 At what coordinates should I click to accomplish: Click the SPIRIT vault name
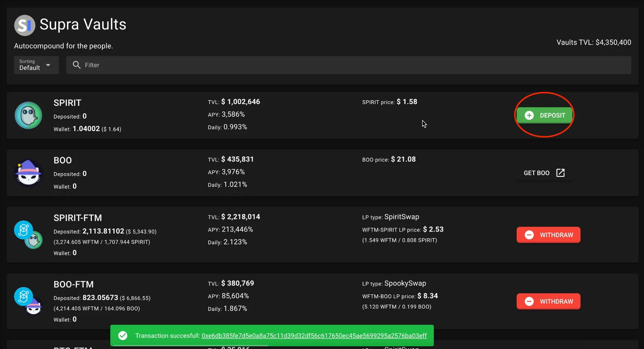point(68,103)
